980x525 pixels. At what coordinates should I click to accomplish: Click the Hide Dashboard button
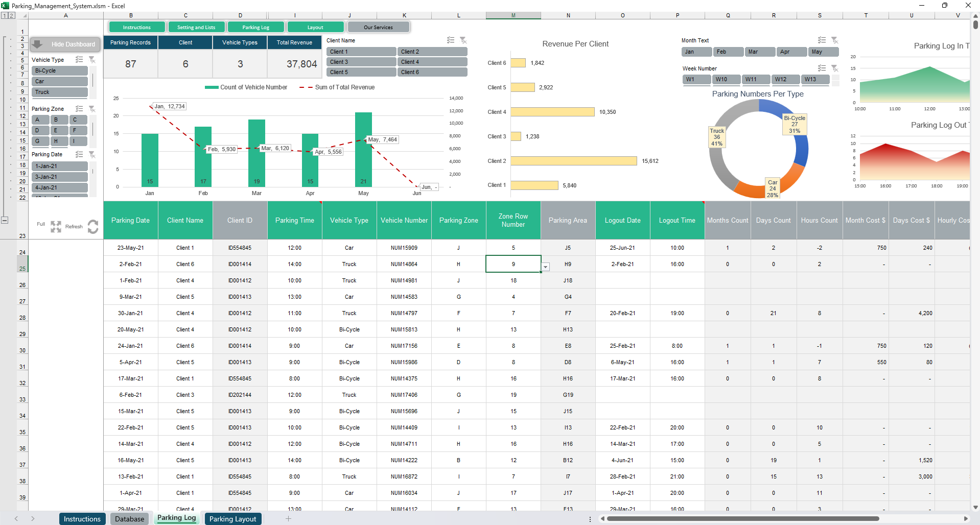[65, 44]
